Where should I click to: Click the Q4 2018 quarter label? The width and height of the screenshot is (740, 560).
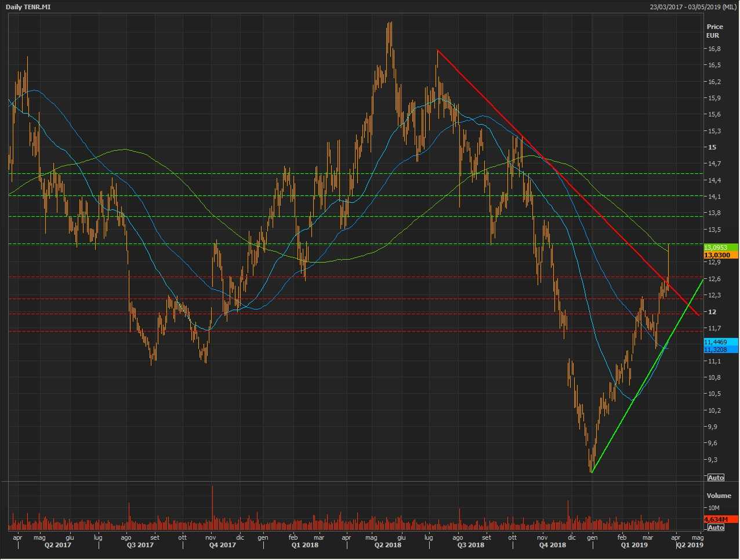click(553, 545)
